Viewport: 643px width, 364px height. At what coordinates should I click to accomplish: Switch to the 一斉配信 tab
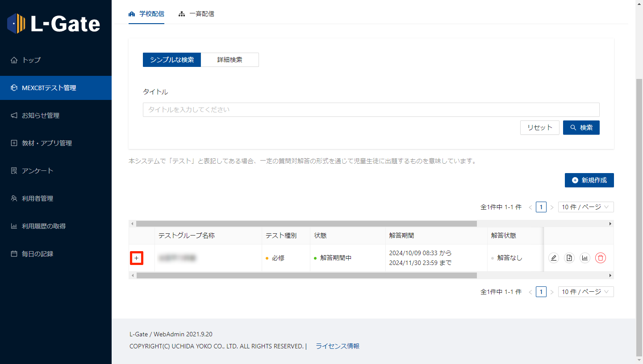(x=196, y=14)
